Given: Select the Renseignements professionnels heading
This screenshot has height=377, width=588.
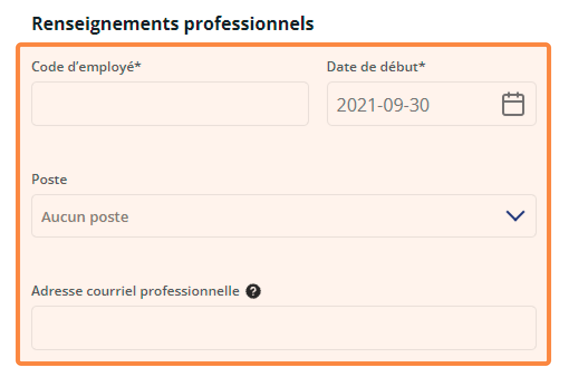Looking at the screenshot, I should click(173, 24).
